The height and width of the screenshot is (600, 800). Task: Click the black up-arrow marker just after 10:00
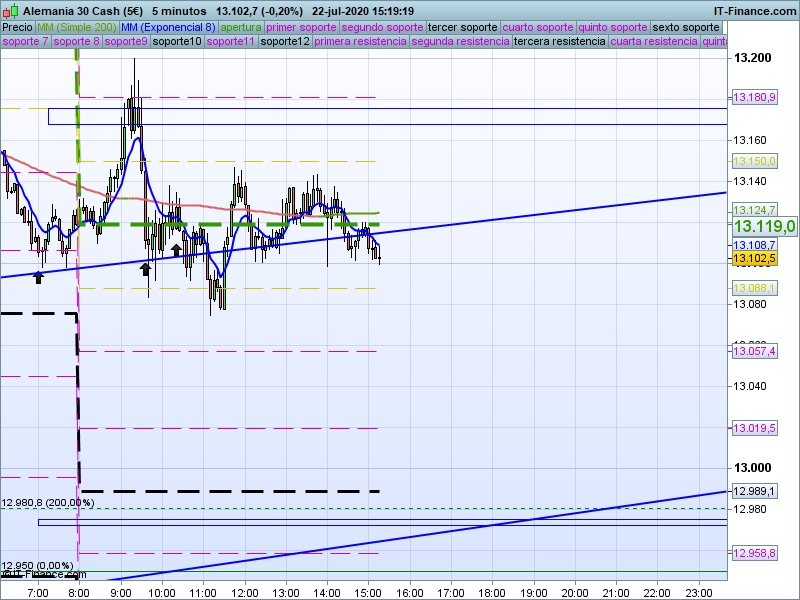pos(177,250)
